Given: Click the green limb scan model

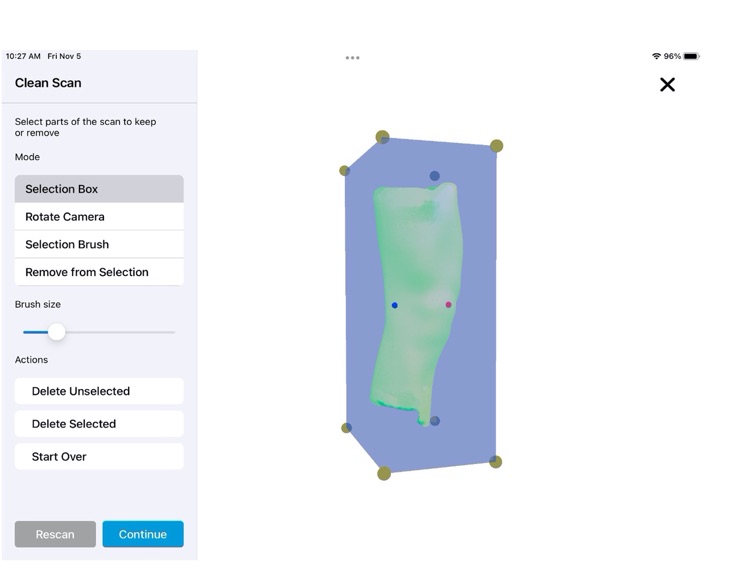Looking at the screenshot, I should point(416,304).
